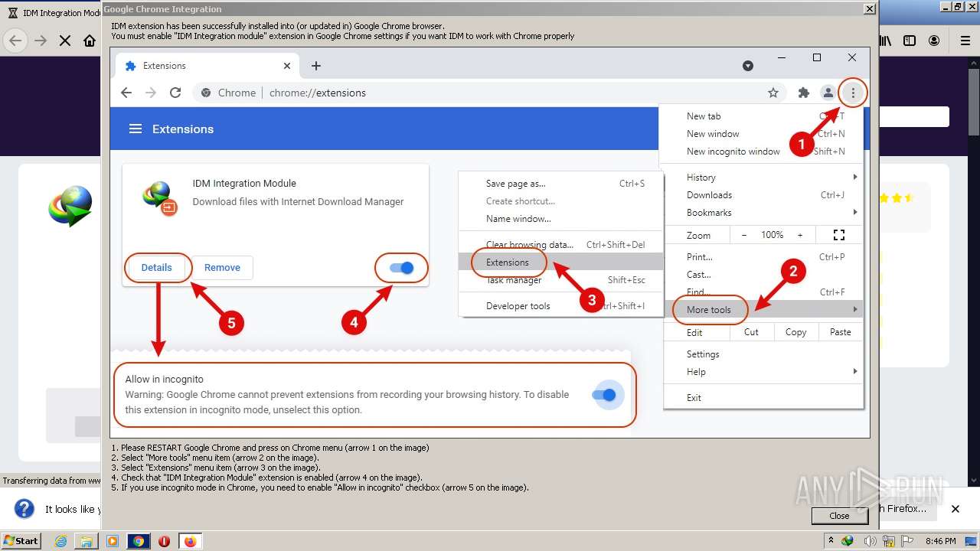Click Copy in the Chrome Edit row

[x=795, y=332]
